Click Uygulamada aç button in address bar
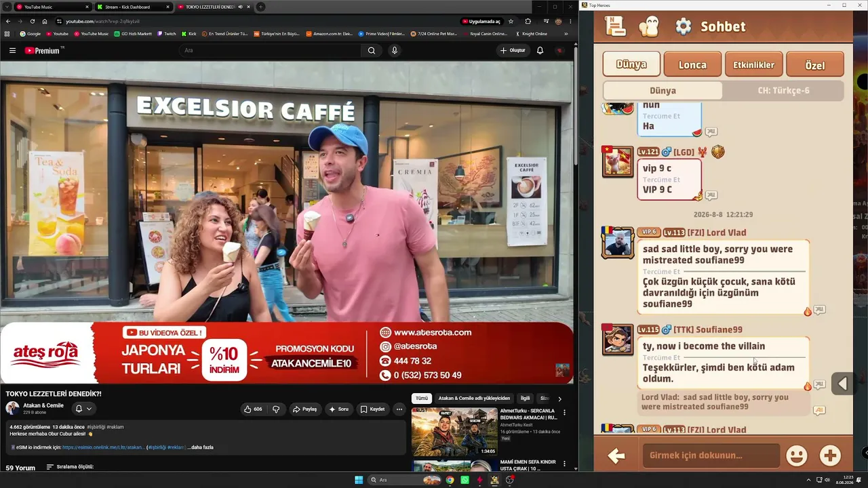This screenshot has width=868, height=488. coord(481,21)
